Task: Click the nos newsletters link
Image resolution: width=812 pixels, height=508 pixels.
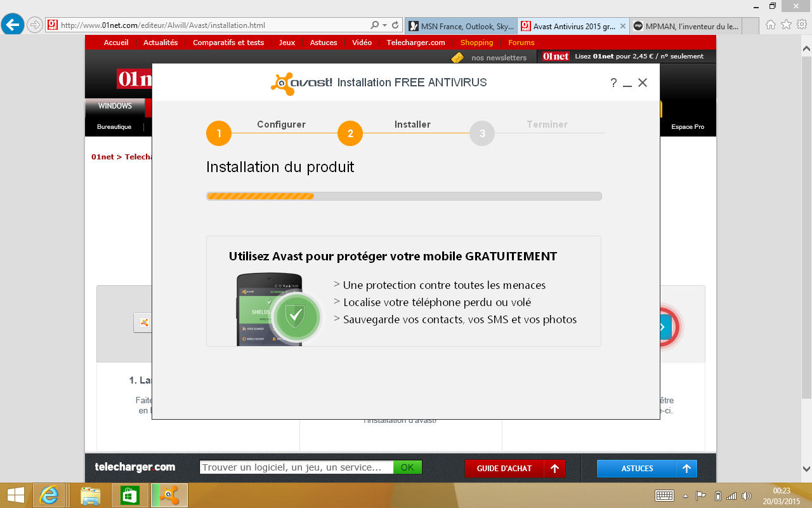Action: 499,57
